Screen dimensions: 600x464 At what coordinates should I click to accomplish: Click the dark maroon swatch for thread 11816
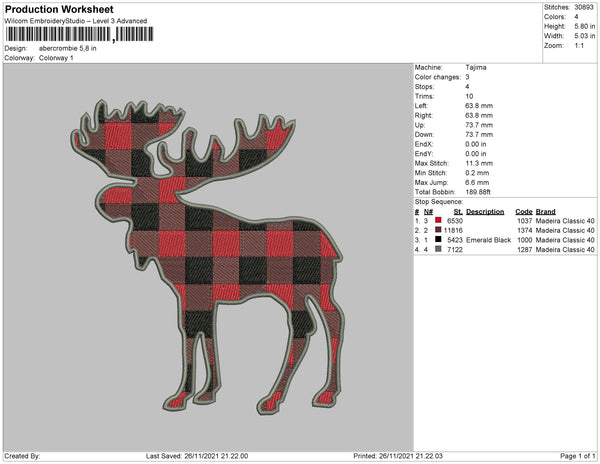(438, 230)
